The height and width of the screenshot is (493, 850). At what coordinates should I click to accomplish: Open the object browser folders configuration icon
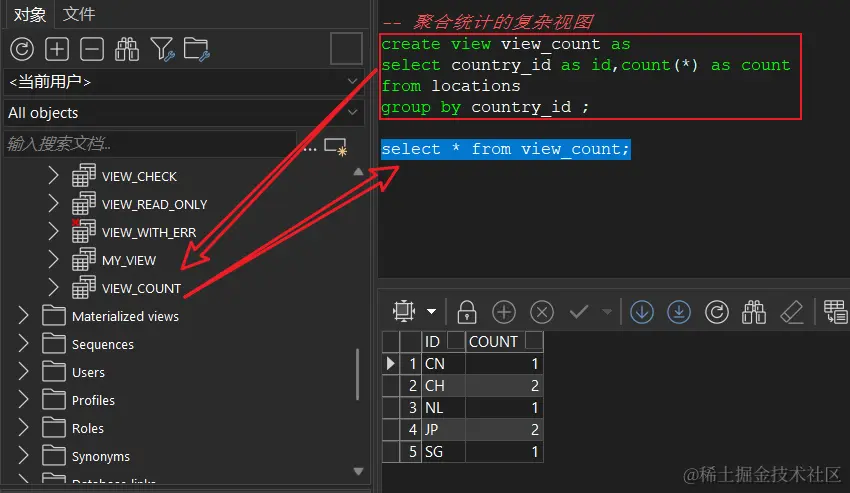[x=197, y=49]
